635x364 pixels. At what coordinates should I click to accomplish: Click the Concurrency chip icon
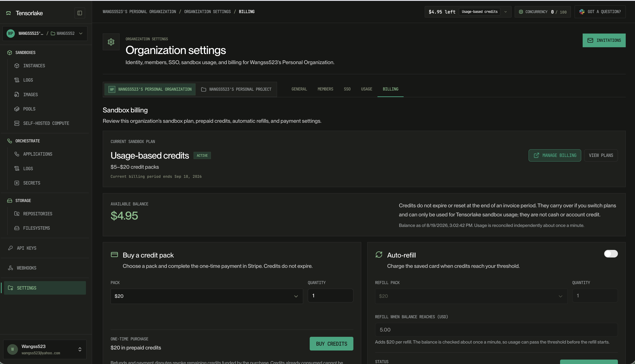(x=521, y=12)
